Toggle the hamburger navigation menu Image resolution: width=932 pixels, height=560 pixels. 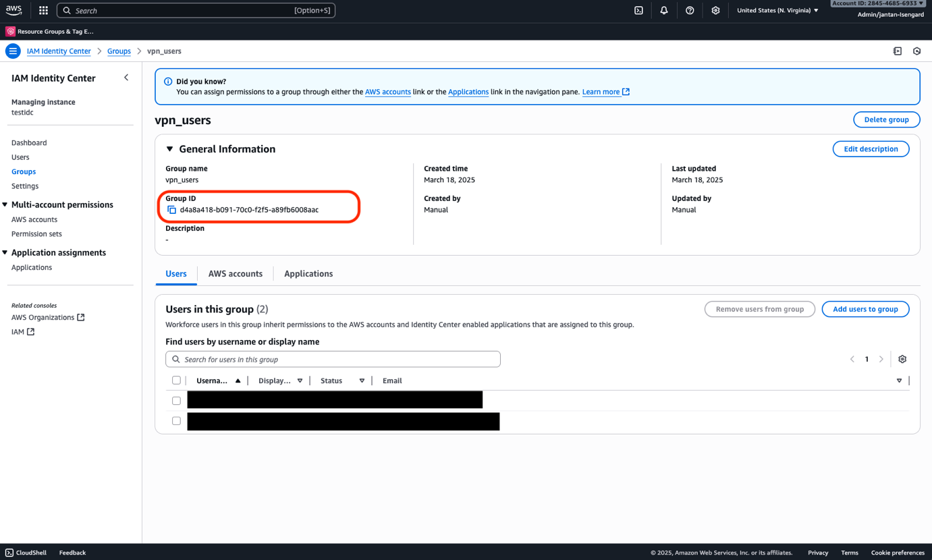(13, 51)
